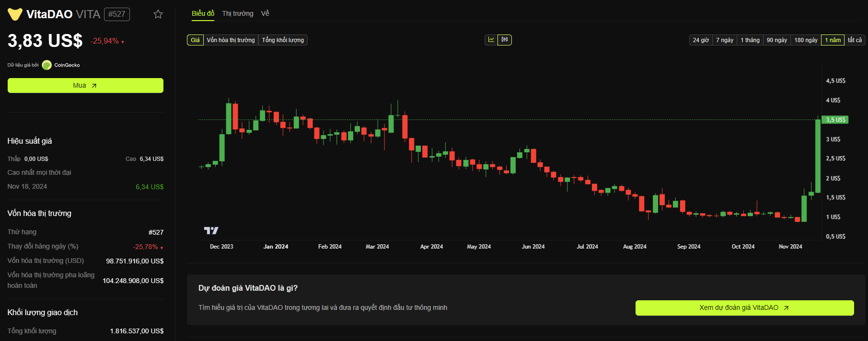
Task: Open the Biểu đồ tab
Action: pyautogui.click(x=203, y=13)
